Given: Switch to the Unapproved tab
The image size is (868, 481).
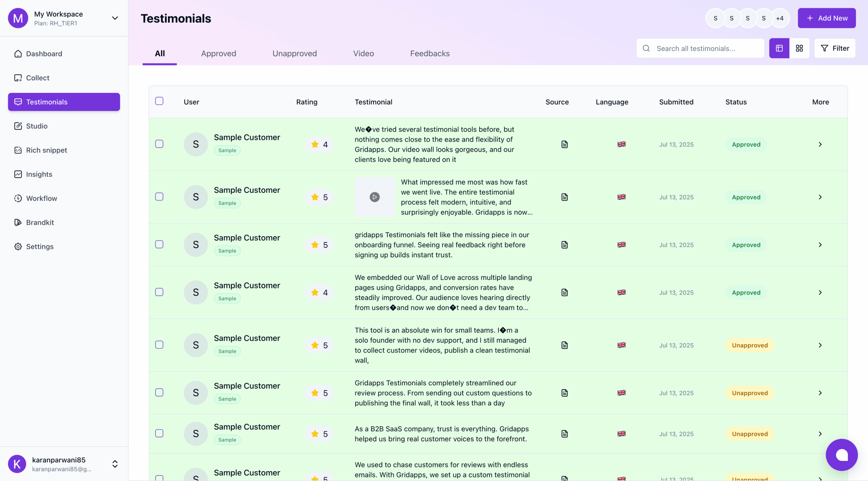Looking at the screenshot, I should coord(295,53).
